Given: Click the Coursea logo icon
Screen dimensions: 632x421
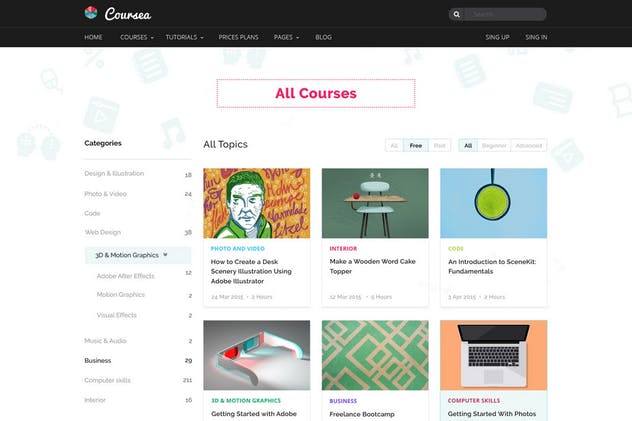Looking at the screenshot, I should 91,13.
